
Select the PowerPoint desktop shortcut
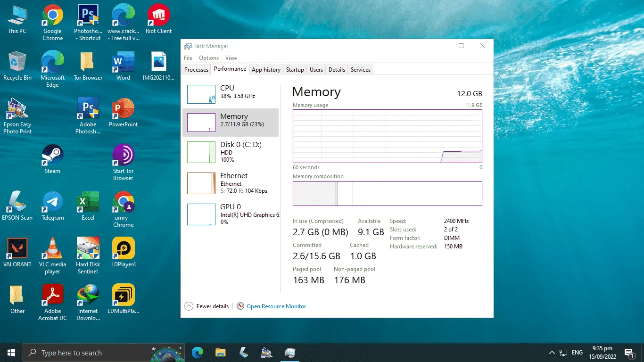point(123,113)
